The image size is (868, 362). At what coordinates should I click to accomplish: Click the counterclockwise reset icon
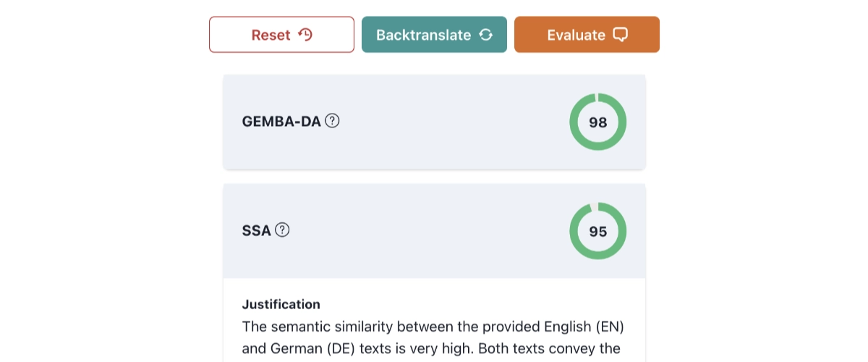[305, 34]
